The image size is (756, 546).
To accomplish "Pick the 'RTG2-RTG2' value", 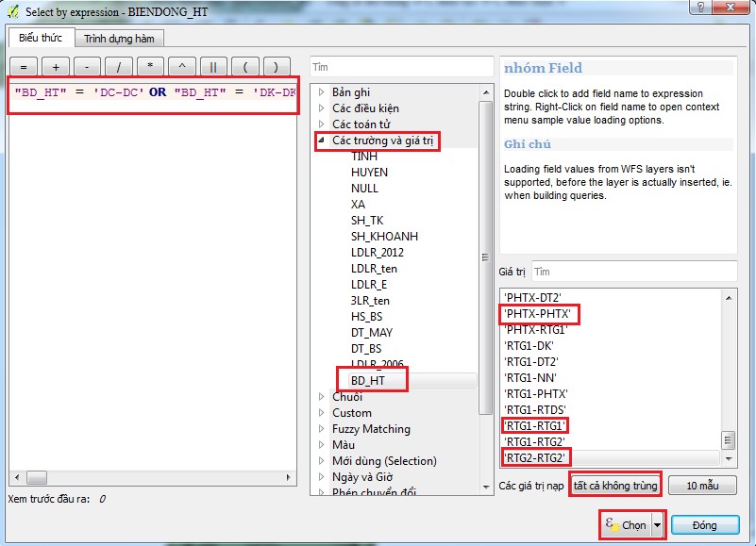I will tap(534, 457).
